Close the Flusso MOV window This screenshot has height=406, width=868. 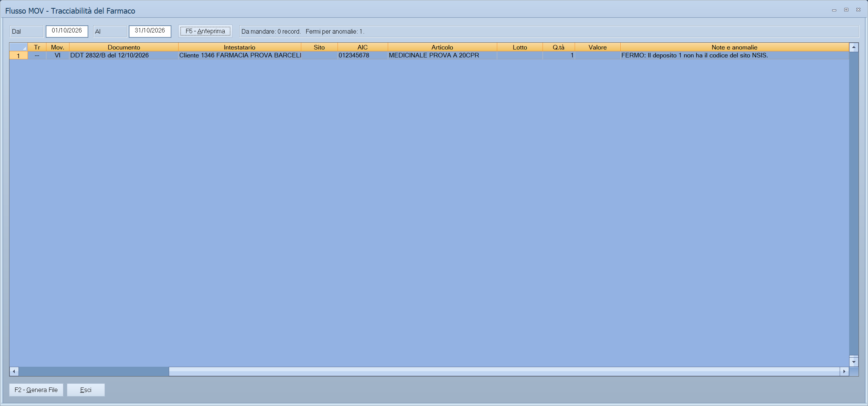858,10
